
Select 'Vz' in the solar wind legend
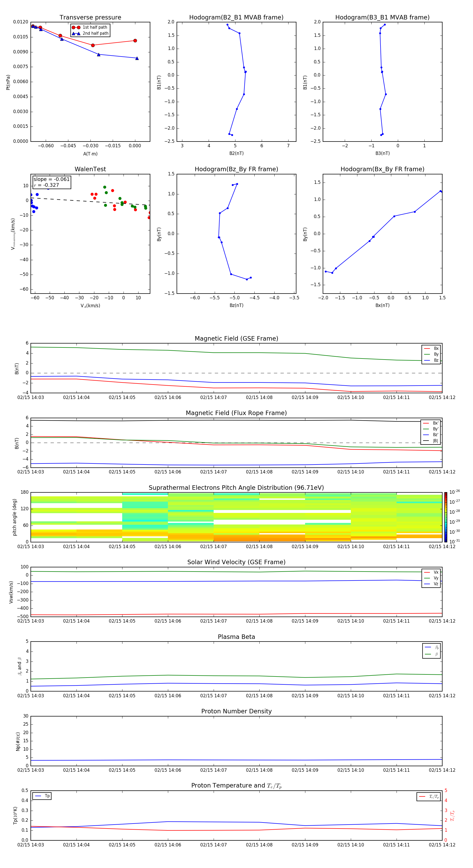pos(431,584)
